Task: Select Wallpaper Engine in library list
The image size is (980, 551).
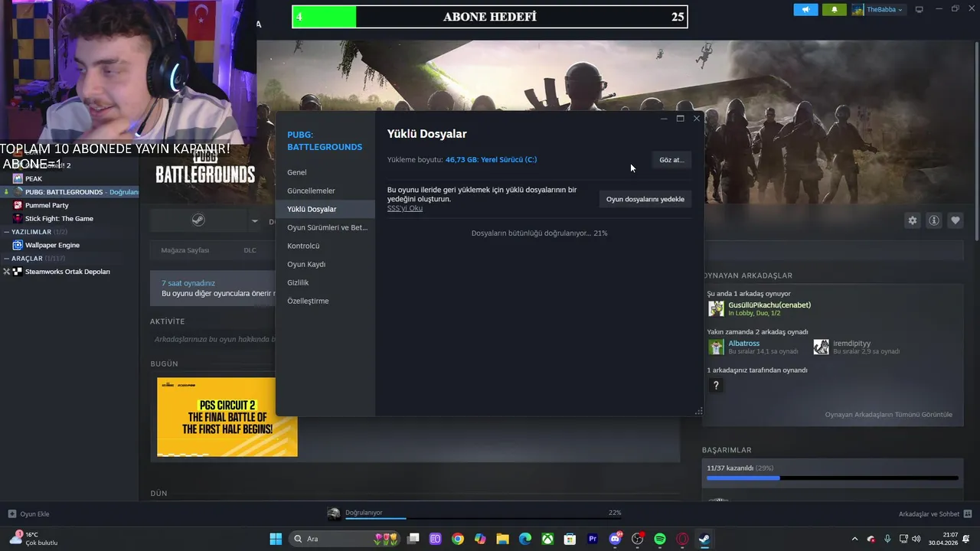Action: tap(52, 245)
